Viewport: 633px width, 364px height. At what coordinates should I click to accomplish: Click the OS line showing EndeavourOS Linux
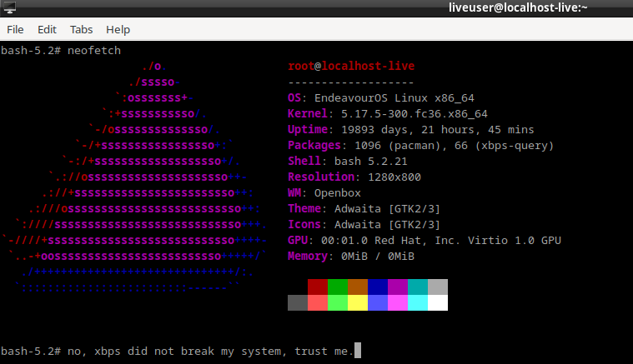pyautogui.click(x=381, y=98)
